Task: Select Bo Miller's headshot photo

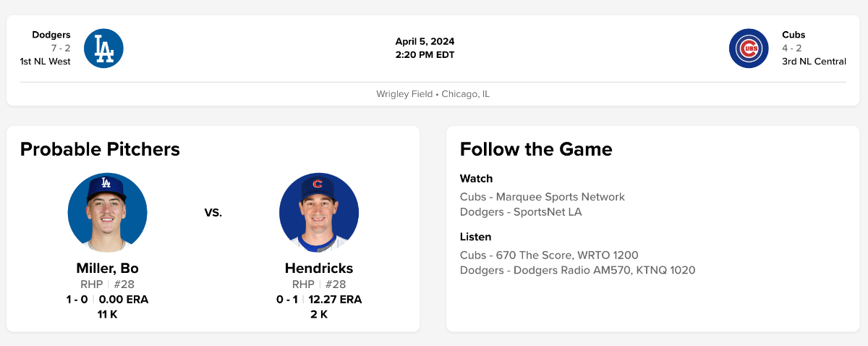Action: click(107, 213)
